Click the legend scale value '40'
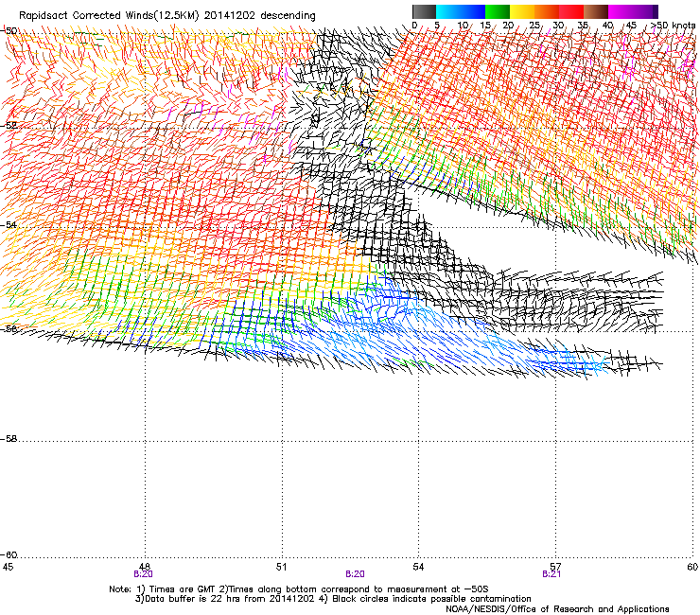Image resolution: width=700 pixels, height=615 pixels. click(607, 26)
